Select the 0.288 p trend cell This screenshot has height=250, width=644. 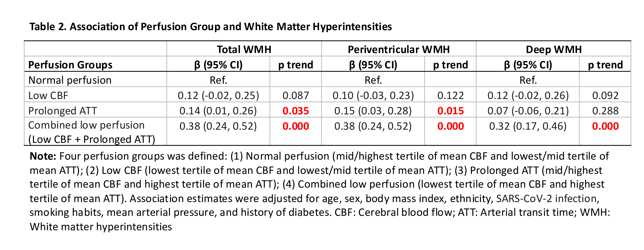[x=605, y=111]
